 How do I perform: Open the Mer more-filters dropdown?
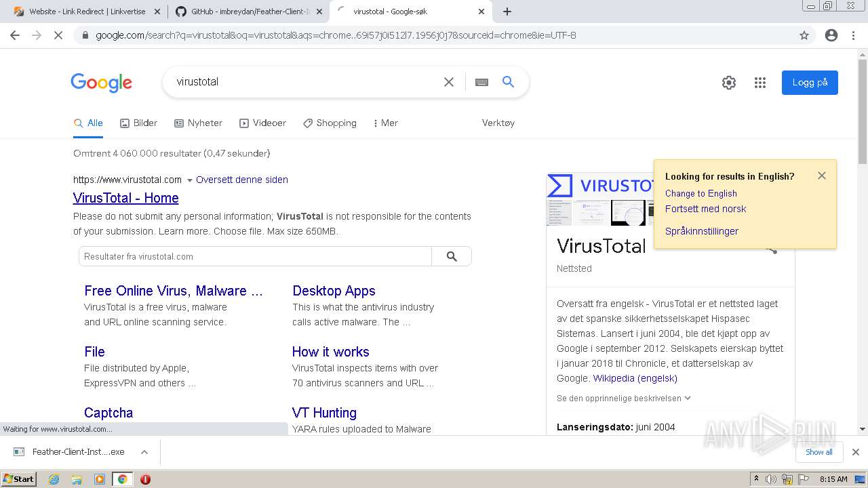[x=385, y=123]
